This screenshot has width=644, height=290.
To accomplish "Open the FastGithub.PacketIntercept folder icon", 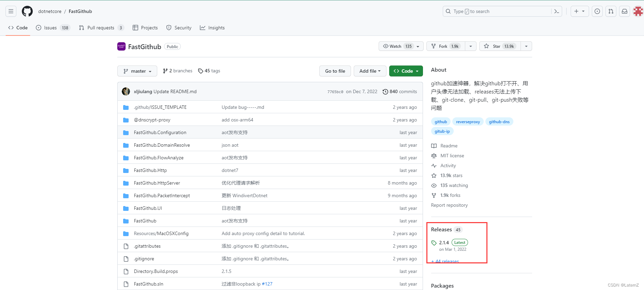I will click(x=126, y=195).
